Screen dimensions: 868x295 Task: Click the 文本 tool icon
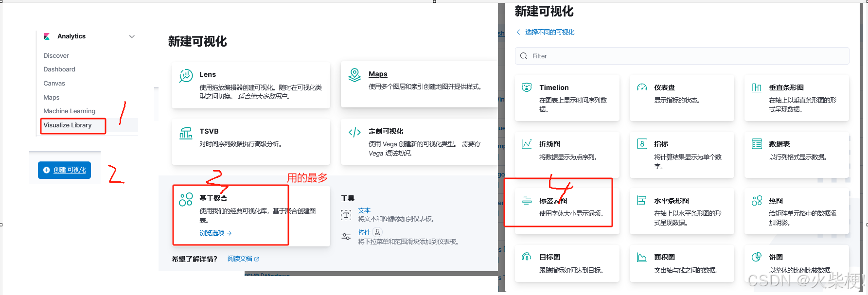(346, 215)
